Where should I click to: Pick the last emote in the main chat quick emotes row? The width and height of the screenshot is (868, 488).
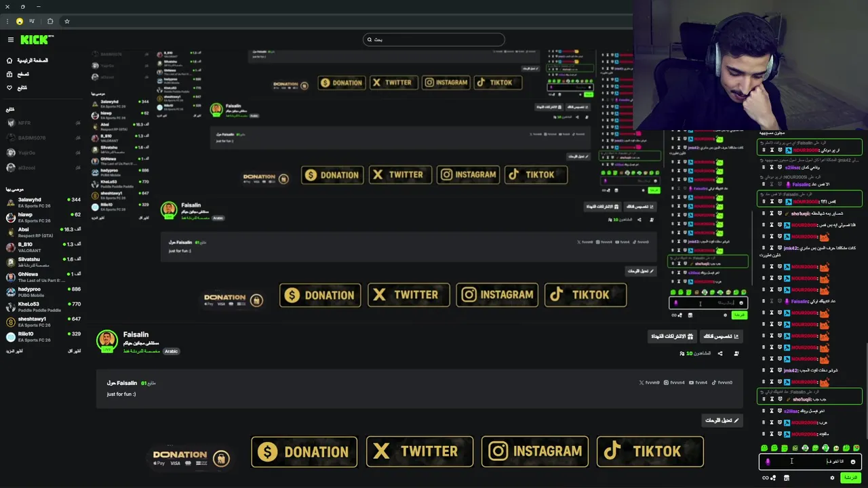[856, 448]
